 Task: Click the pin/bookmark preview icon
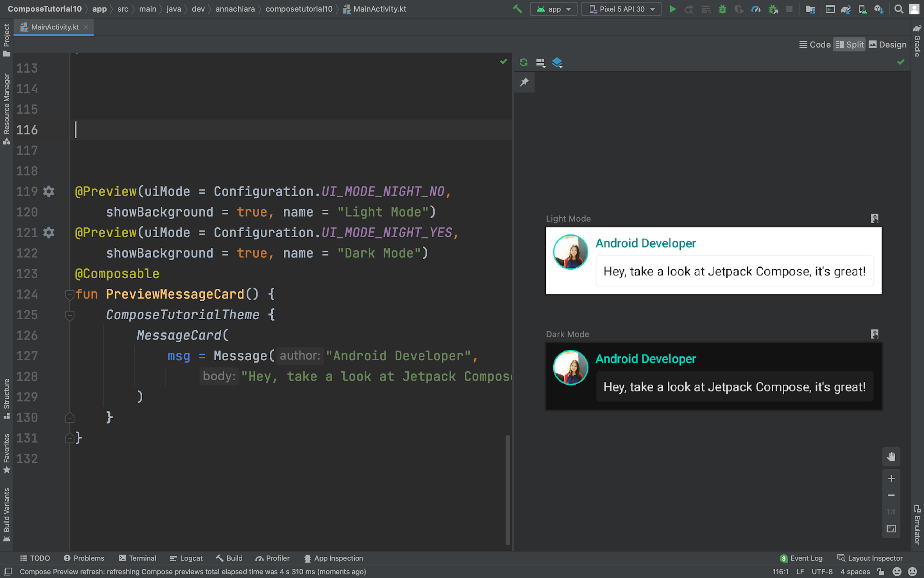point(524,82)
